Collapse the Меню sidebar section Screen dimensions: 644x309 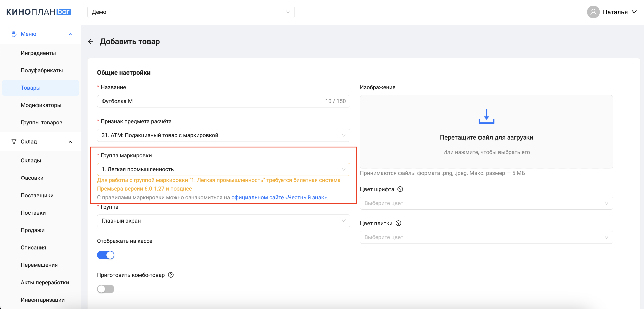[70, 34]
